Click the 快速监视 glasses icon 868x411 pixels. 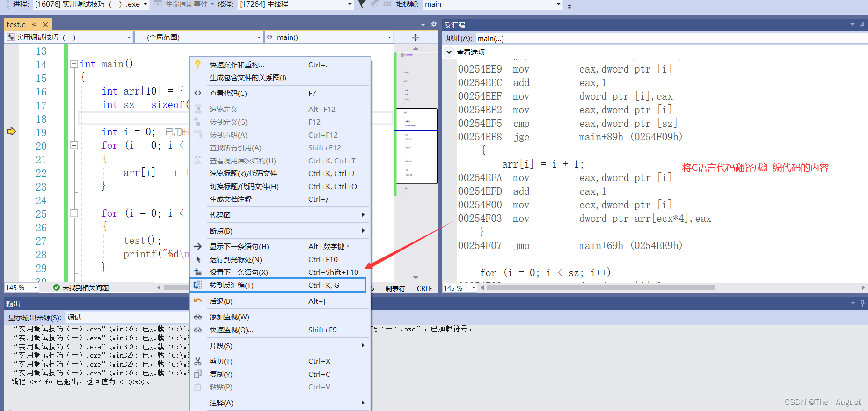(x=198, y=330)
